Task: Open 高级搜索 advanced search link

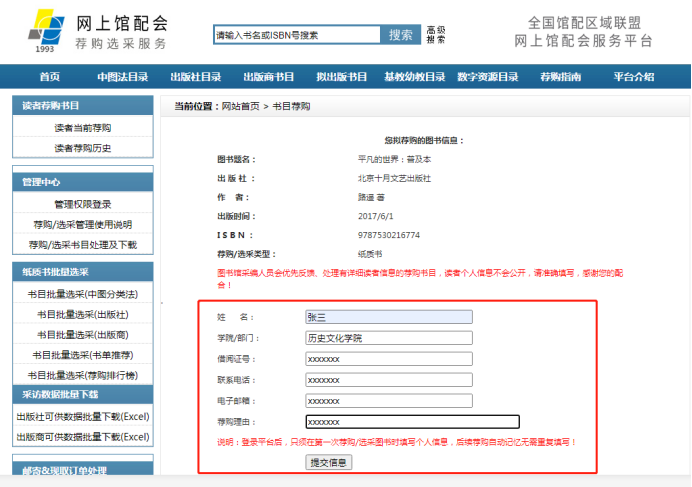Action: [435, 35]
